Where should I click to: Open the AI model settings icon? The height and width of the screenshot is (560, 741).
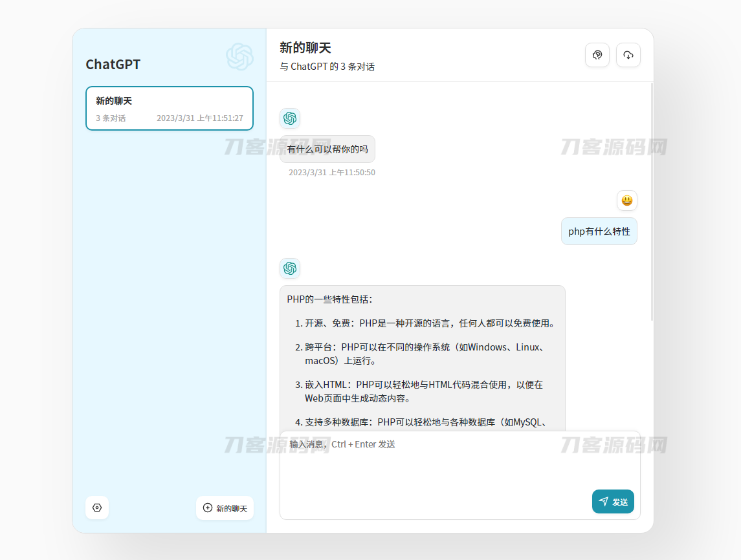click(x=597, y=55)
